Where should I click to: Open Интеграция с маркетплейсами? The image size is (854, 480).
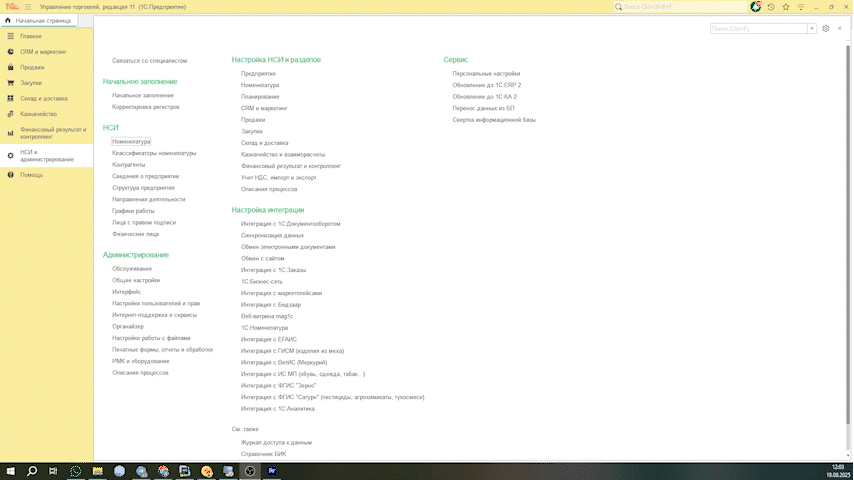pos(281,293)
